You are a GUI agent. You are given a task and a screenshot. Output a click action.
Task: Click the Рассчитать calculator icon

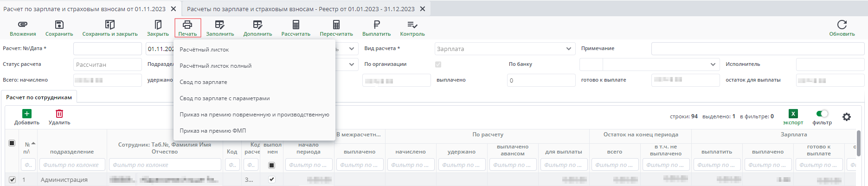[x=296, y=25]
